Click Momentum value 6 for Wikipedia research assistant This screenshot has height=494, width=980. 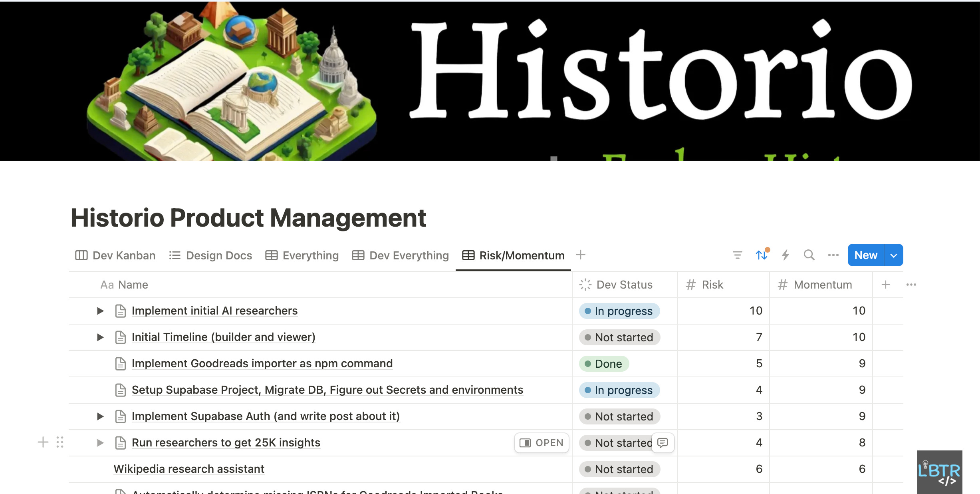click(x=862, y=469)
